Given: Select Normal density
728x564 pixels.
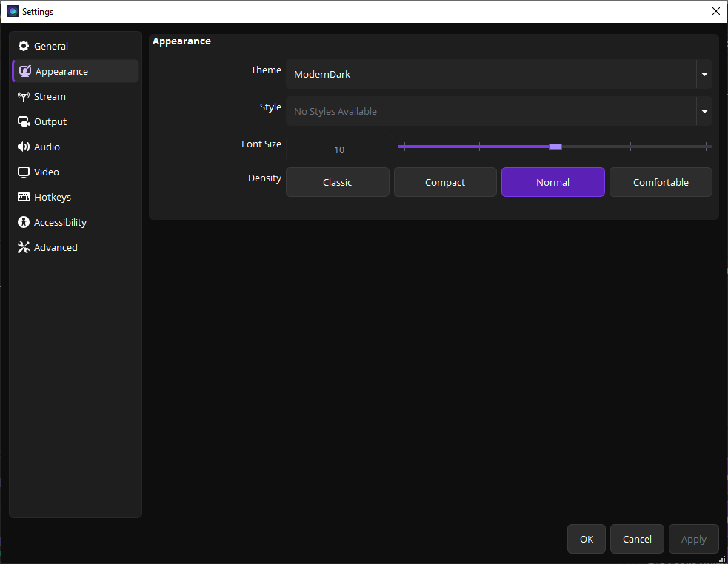Looking at the screenshot, I should (x=553, y=182).
